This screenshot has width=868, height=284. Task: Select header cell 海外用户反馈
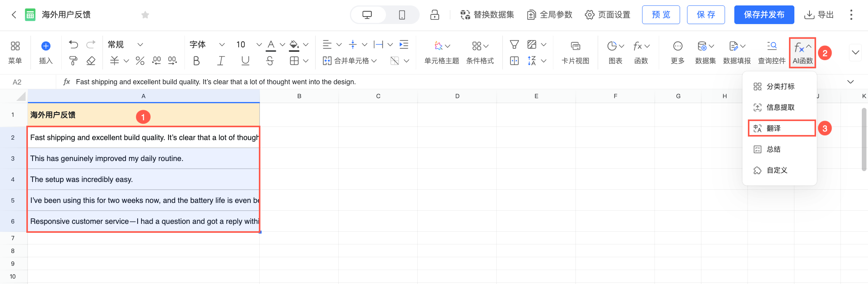coord(143,115)
